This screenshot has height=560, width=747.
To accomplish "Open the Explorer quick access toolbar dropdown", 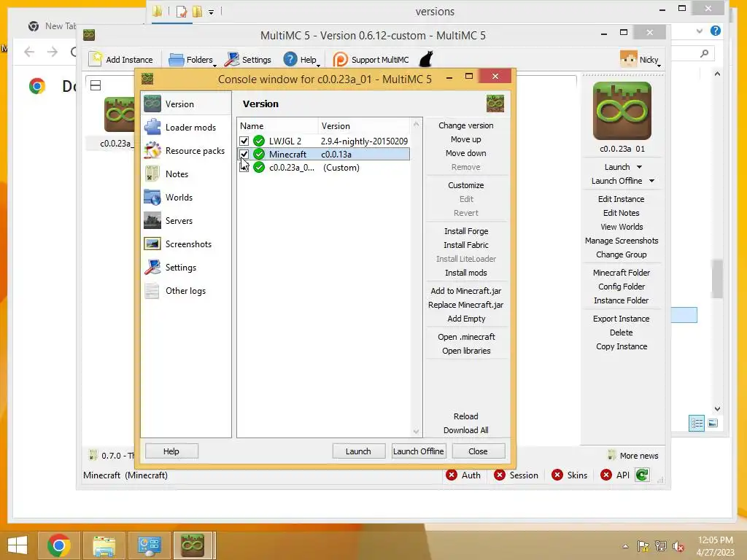I will coord(211,12).
